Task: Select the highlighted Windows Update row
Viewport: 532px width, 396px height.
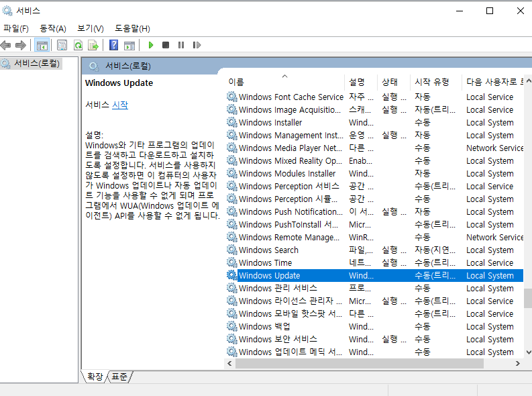Action: (x=374, y=276)
